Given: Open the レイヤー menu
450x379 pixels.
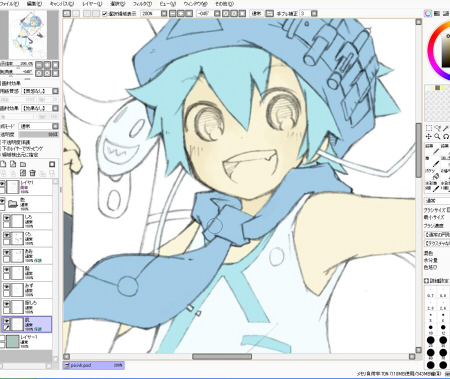Looking at the screenshot, I should 92,4.
